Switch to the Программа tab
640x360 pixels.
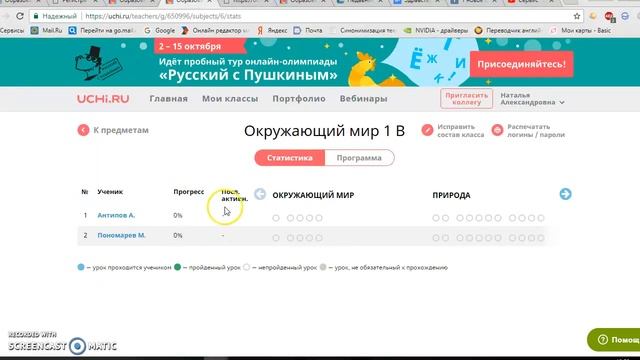pyautogui.click(x=359, y=158)
